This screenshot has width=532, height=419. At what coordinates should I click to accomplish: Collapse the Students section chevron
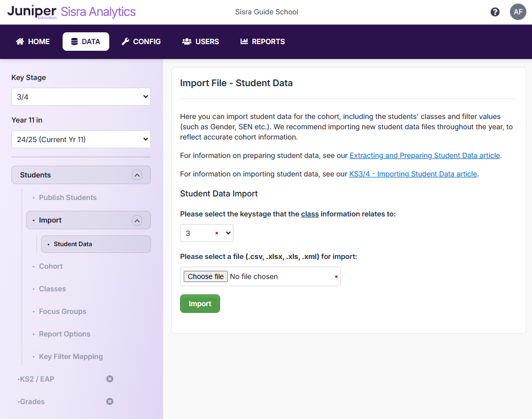tap(137, 175)
